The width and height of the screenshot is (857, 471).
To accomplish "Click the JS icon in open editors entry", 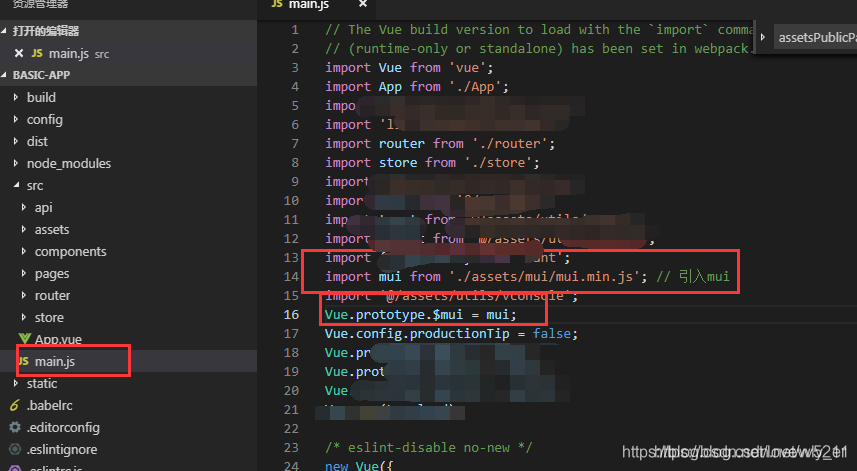I will [37, 53].
